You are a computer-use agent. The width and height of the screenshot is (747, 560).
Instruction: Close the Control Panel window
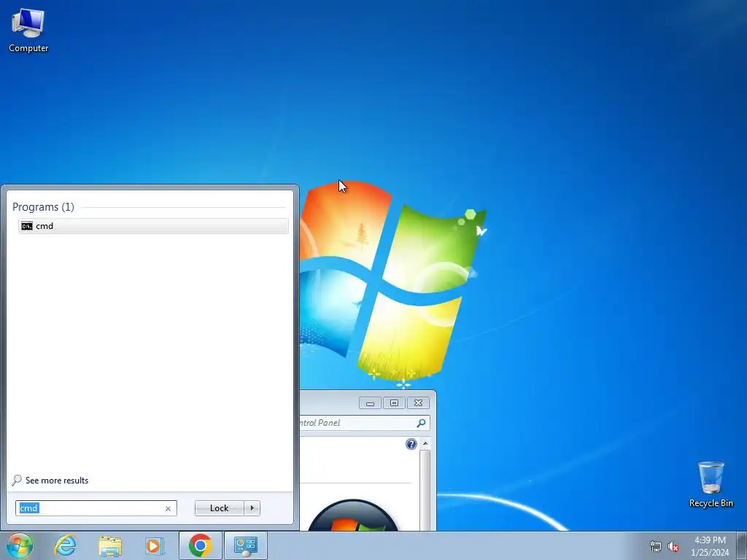pyautogui.click(x=418, y=402)
